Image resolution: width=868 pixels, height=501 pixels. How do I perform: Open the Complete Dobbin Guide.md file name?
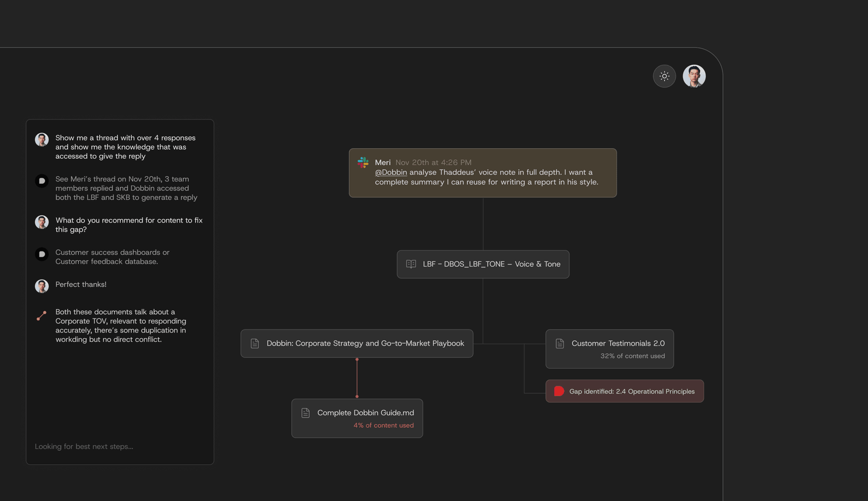pyautogui.click(x=366, y=413)
